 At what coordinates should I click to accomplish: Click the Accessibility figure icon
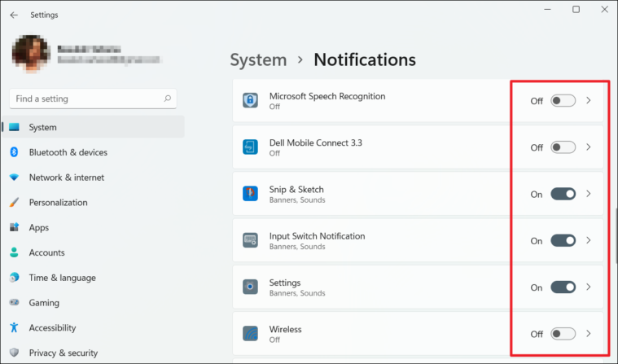(x=14, y=327)
